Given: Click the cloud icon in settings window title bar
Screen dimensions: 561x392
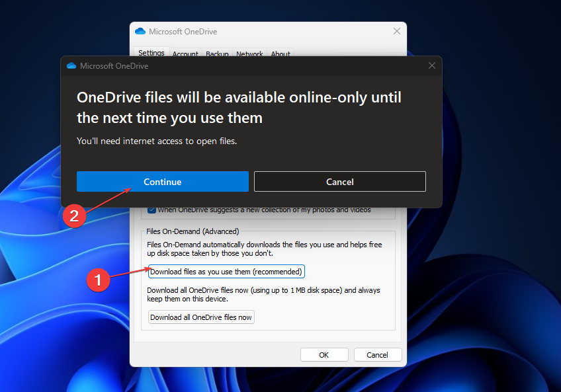Looking at the screenshot, I should point(140,32).
